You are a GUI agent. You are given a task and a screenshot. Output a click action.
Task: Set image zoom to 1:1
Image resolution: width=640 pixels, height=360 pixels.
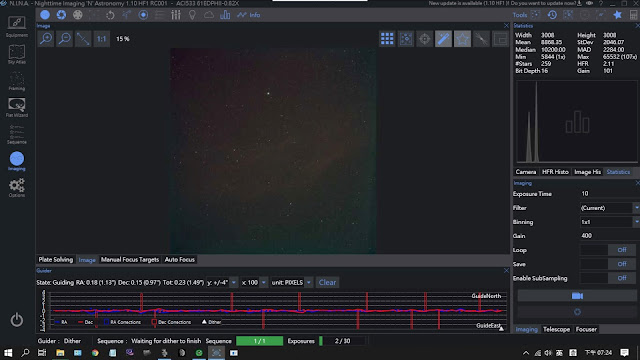101,39
